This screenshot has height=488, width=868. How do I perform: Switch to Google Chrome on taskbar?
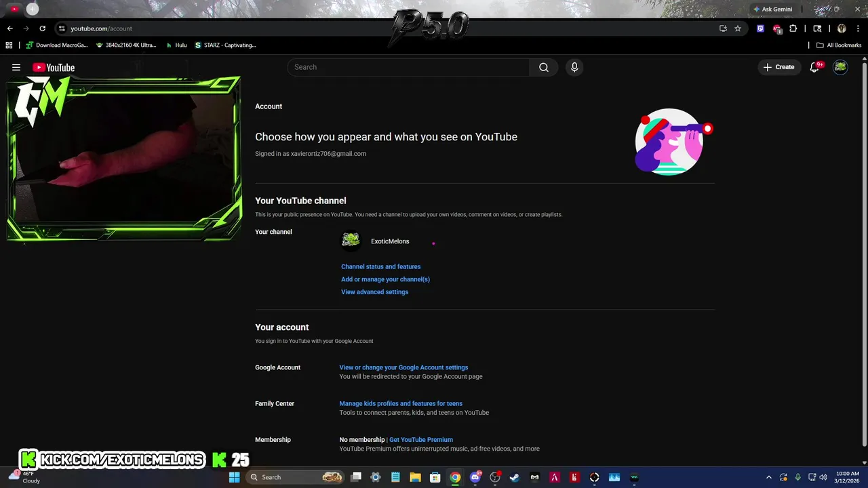455,477
